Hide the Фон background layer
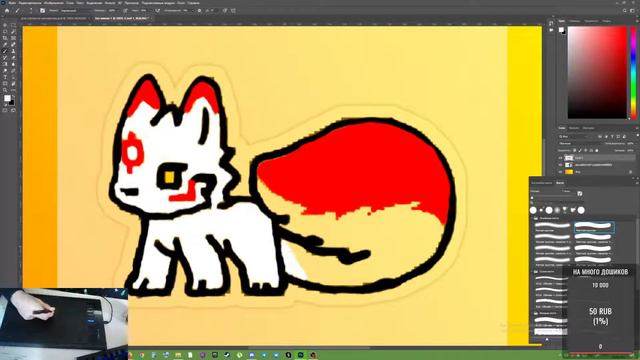This screenshot has height=360, width=640. click(560, 172)
